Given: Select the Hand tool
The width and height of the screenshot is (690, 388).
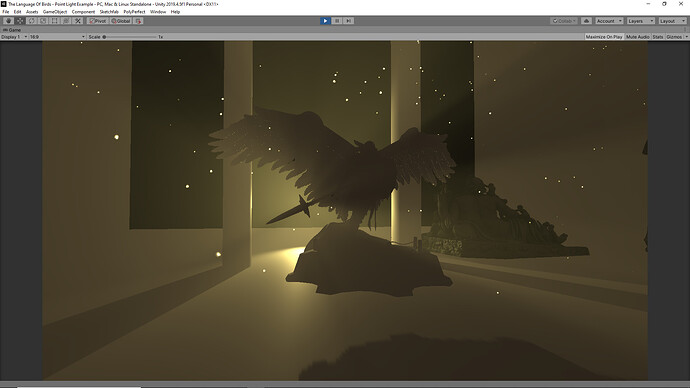Looking at the screenshot, I should tap(8, 21).
